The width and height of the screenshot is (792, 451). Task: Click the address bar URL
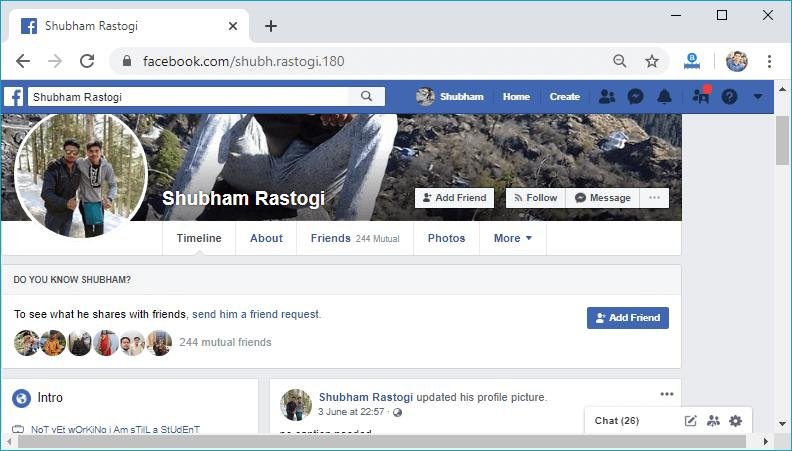(x=243, y=61)
